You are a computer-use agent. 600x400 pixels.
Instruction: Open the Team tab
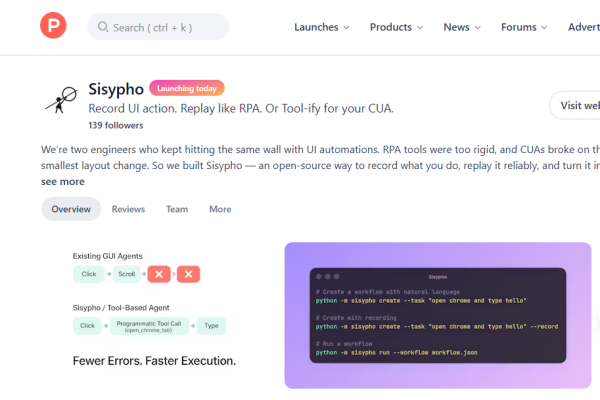point(177,209)
